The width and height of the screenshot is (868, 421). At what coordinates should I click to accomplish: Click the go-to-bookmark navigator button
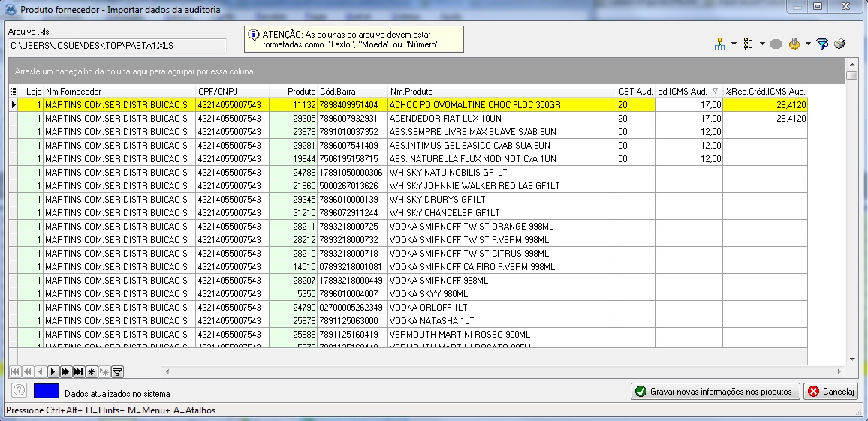click(x=104, y=371)
